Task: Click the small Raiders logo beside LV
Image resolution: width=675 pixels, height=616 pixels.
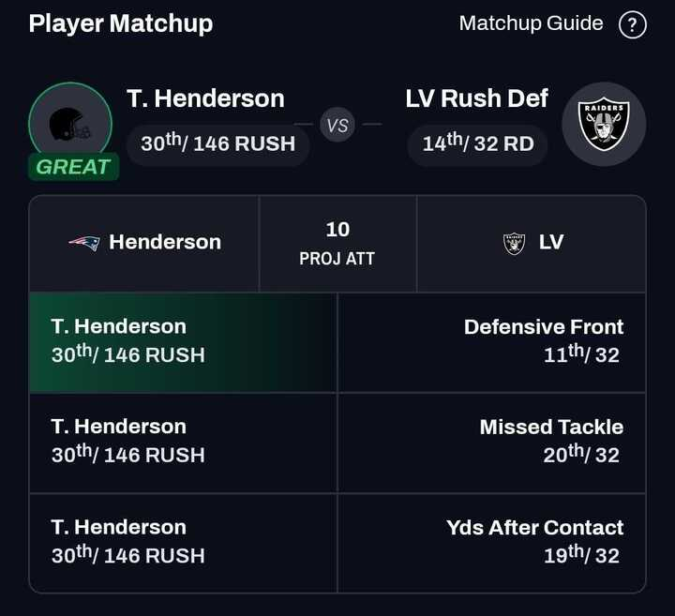Action: pos(515,243)
